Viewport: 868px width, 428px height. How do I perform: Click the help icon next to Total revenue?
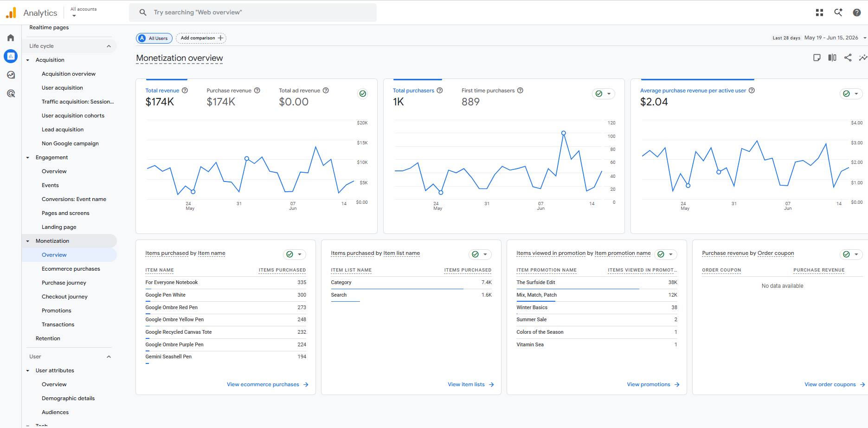(185, 91)
